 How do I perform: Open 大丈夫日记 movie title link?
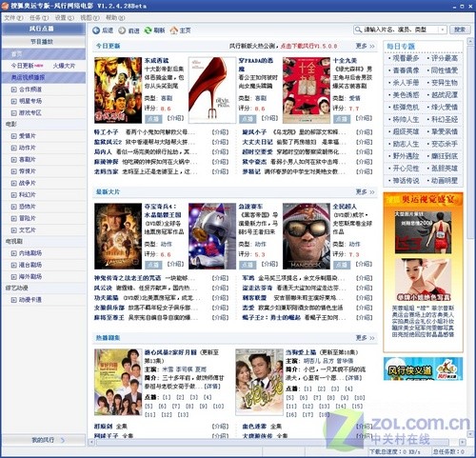coord(257,142)
